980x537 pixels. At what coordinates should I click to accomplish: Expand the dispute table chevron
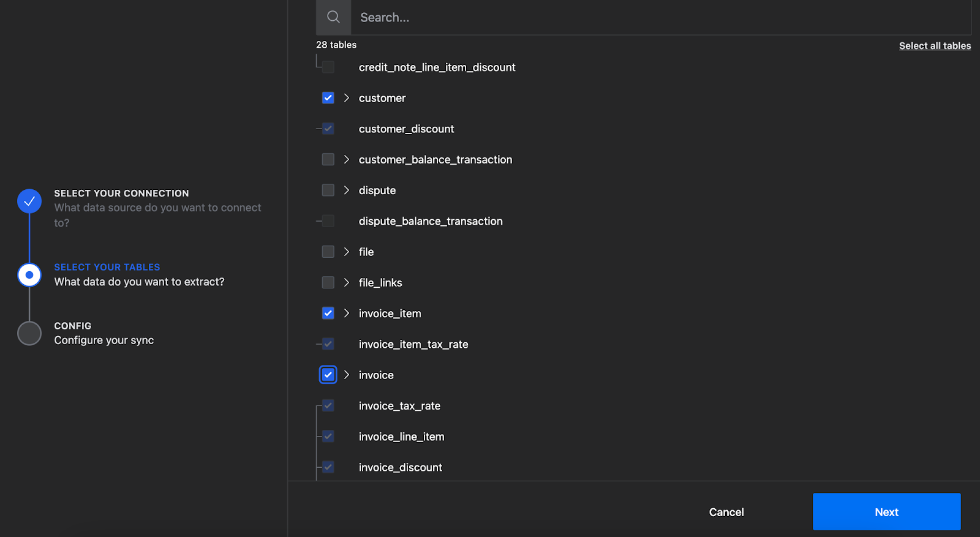click(347, 190)
